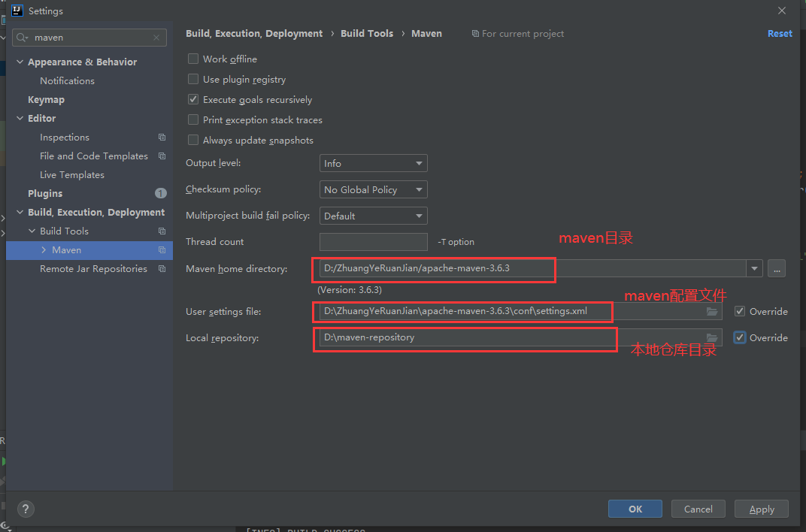Click the Reset link

tap(780, 34)
